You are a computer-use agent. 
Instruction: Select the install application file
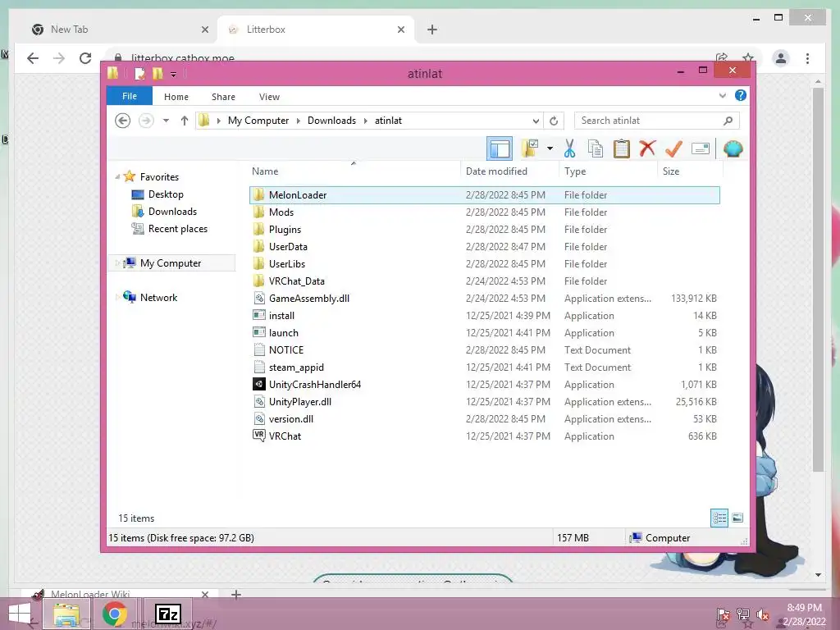(x=485, y=316)
